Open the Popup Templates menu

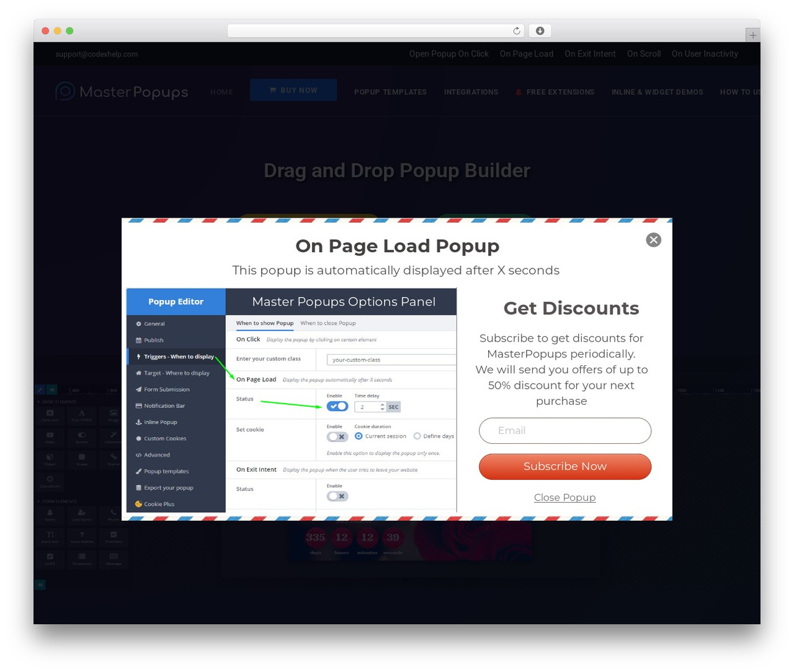(x=390, y=92)
